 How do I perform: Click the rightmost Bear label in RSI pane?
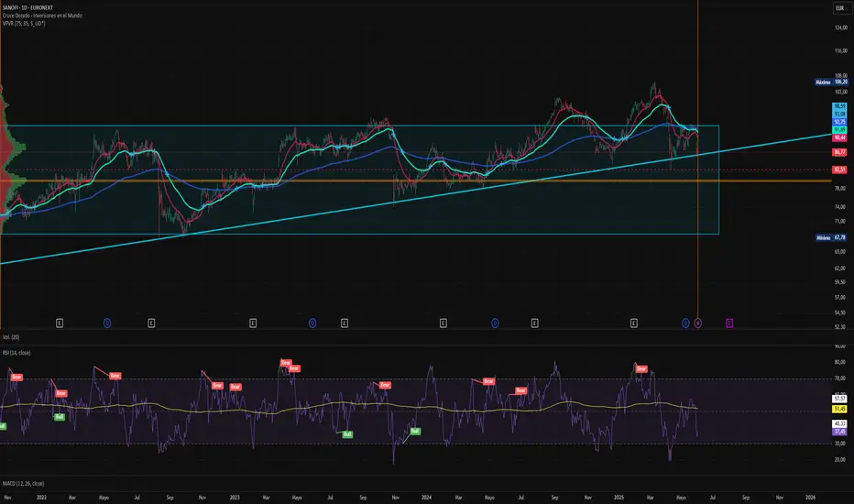(x=641, y=369)
